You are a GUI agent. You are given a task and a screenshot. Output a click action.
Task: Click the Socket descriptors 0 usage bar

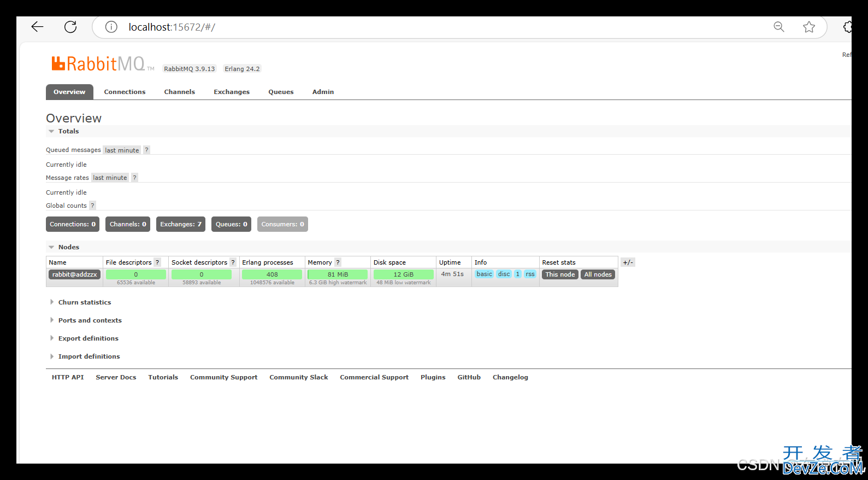(201, 274)
